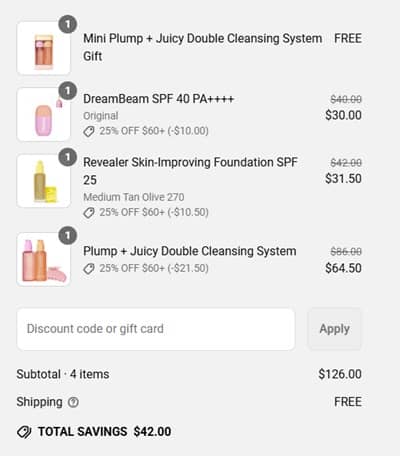Click the Total Savings tag icon

(x=24, y=432)
